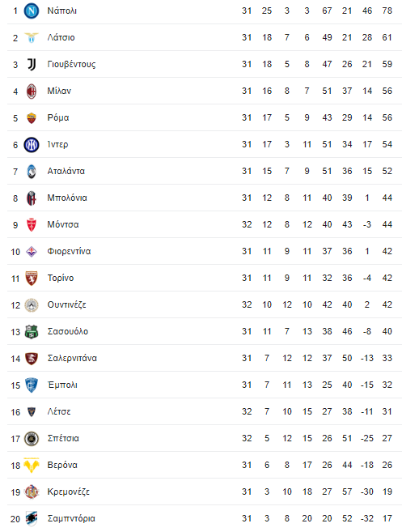The image size is (402, 532).
Task: Click the Sampdoria crest icon
Action: coord(32,518)
